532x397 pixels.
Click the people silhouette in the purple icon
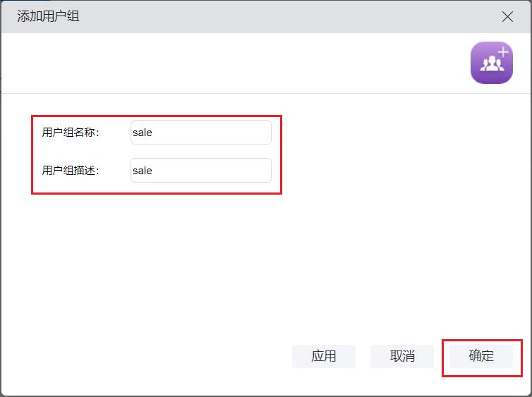491,66
